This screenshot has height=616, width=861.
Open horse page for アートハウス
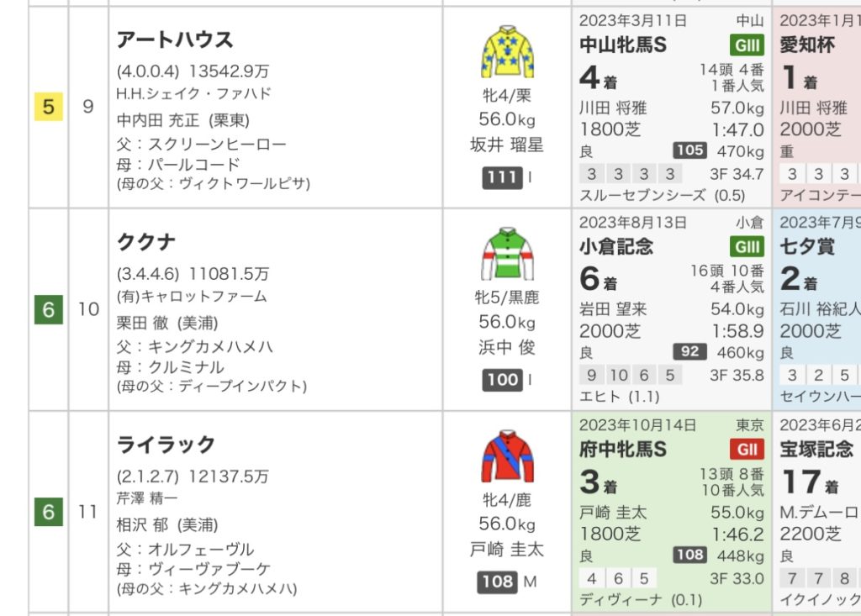pos(175,39)
